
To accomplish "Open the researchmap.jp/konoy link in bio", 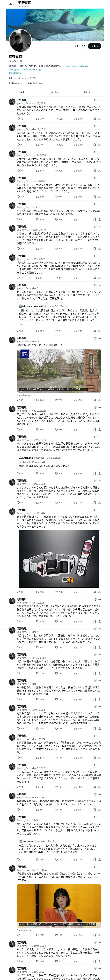I will pos(75,66).
